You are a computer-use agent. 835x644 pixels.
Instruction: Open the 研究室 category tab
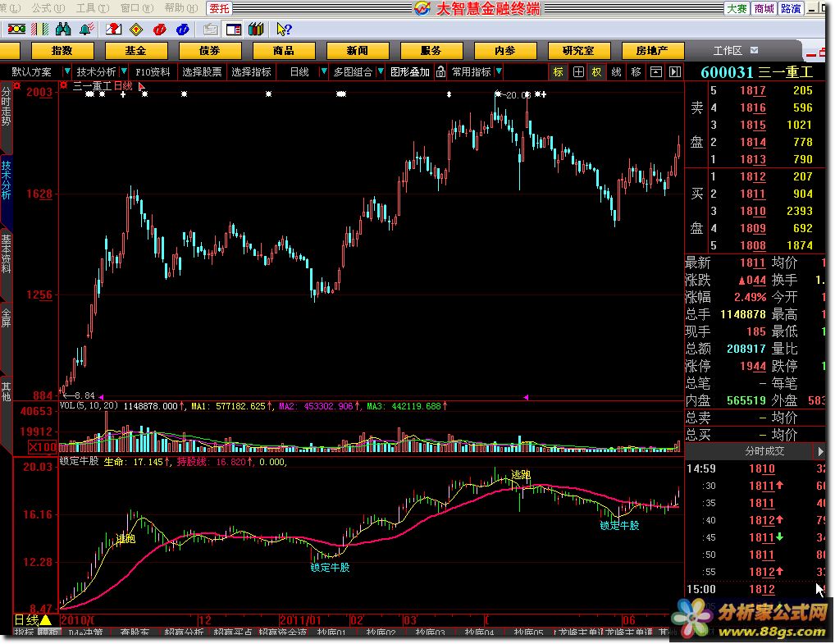[x=578, y=51]
